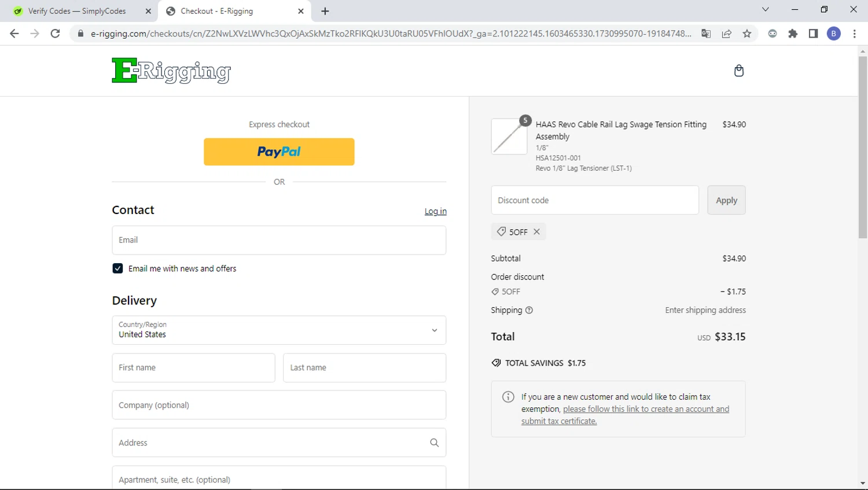Click the order discount amount − $1.75
The width and height of the screenshot is (868, 490).
pos(733,292)
